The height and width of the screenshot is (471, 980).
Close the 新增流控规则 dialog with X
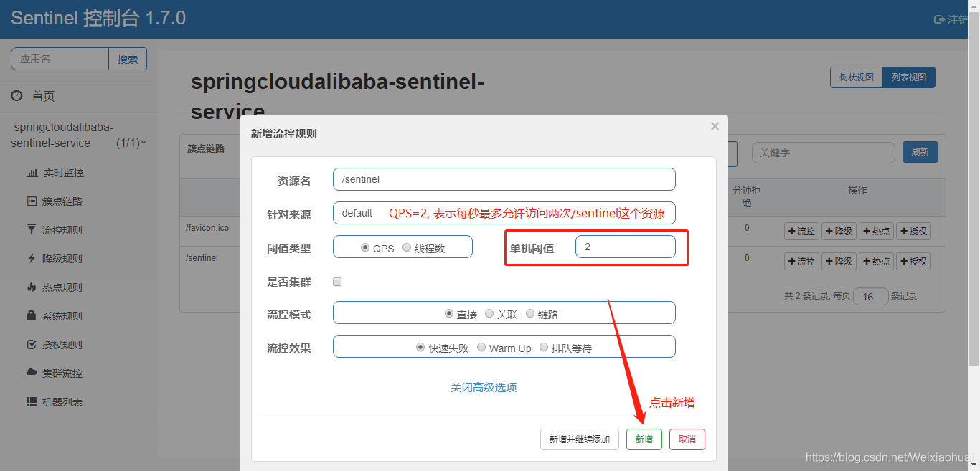point(715,126)
